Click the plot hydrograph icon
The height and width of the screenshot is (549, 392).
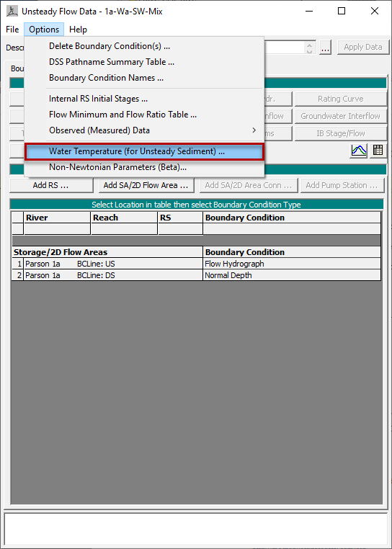click(359, 151)
